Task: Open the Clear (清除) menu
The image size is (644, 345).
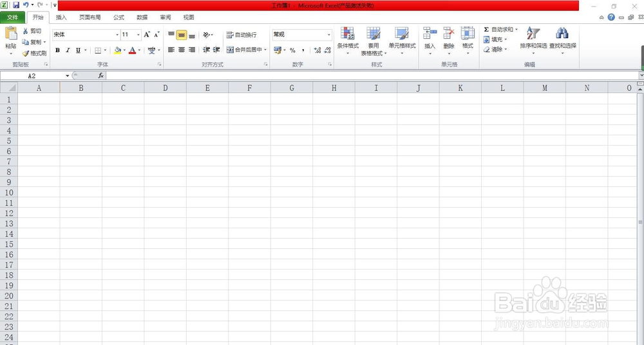Action: pyautogui.click(x=495, y=50)
